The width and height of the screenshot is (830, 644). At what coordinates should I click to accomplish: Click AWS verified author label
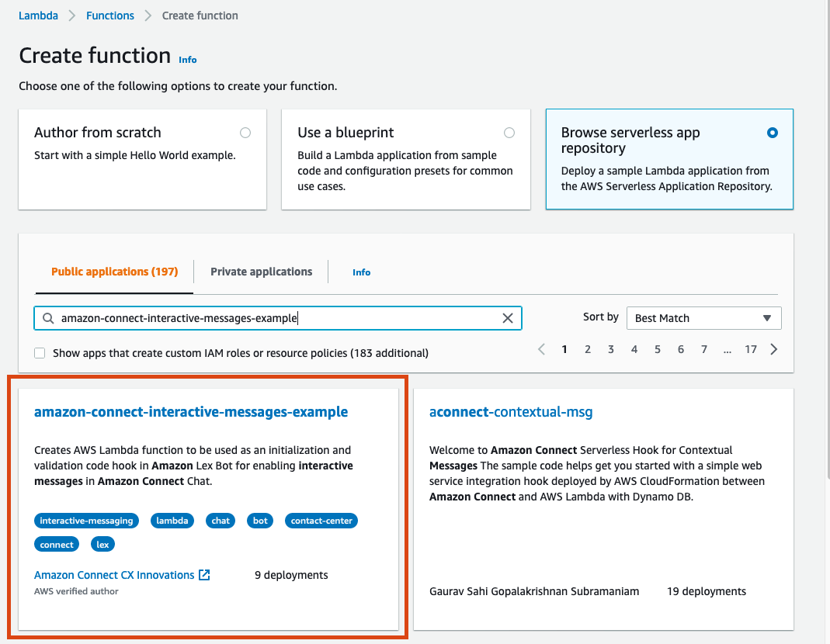coord(76,591)
